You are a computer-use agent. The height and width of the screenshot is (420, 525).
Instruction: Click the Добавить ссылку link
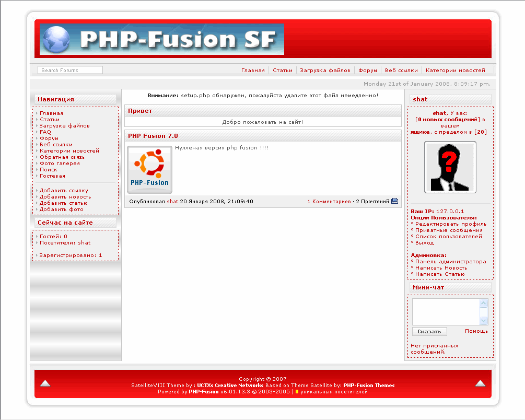click(64, 191)
